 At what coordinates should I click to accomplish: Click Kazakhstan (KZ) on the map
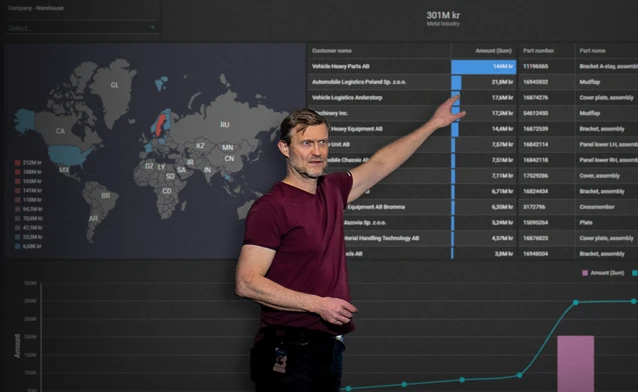click(x=200, y=146)
